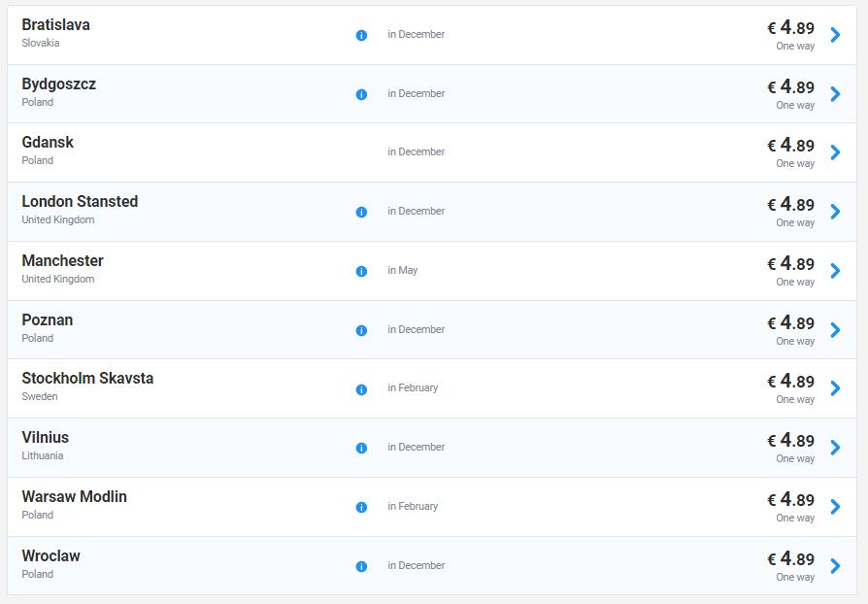Expand the Bratislava fare with chevron arrow
The width and height of the screenshot is (868, 604).
point(835,35)
